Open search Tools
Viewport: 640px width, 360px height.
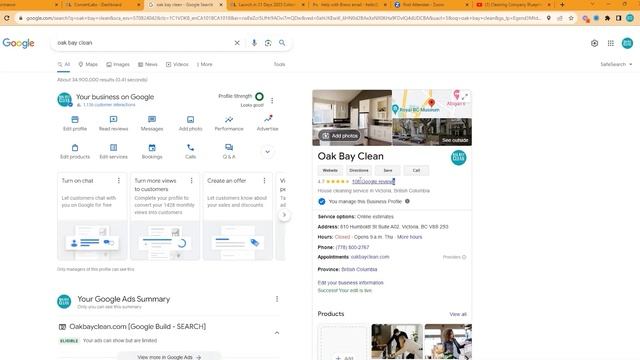280,64
